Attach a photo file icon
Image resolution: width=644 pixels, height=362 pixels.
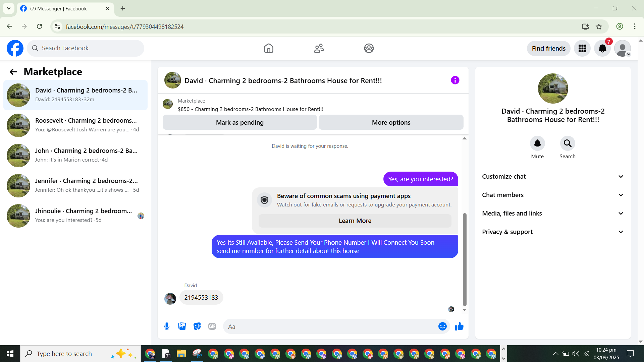(x=182, y=326)
